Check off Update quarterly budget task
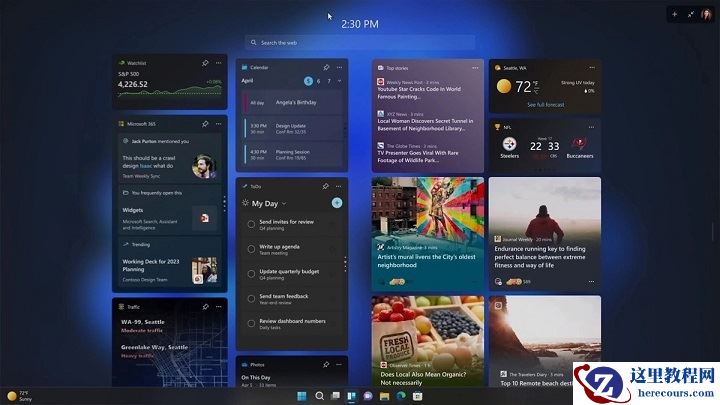720x405 pixels. (251, 274)
